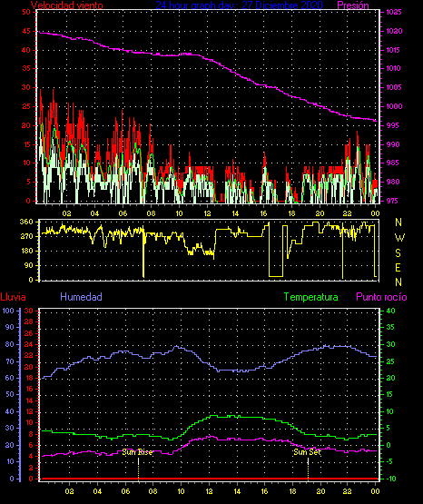Image resolution: width=423 pixels, height=504 pixels.
Task: Click the Velocidad viento legend label
Action: pos(67,5)
